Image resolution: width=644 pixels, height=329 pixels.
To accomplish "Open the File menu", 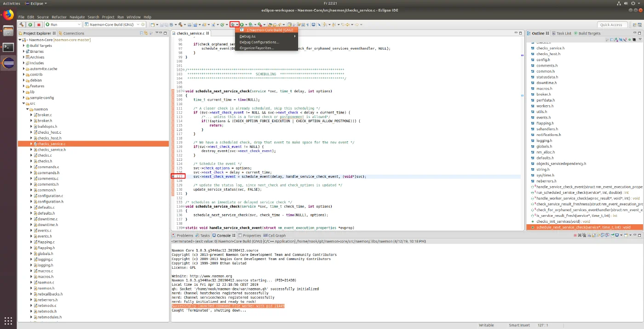I will click(21, 17).
